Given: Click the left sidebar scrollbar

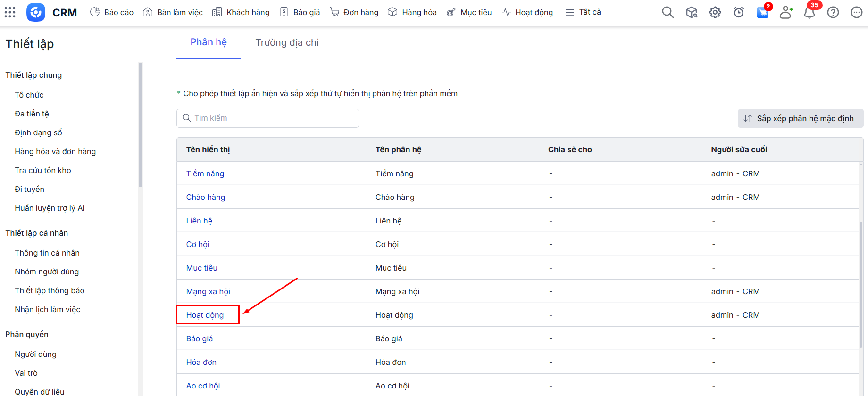Looking at the screenshot, I should click(140, 125).
